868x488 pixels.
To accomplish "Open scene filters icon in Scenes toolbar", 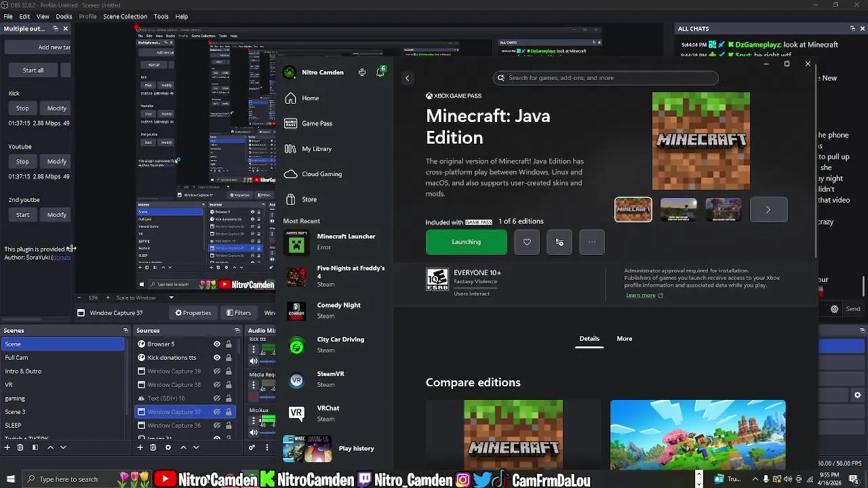I will pyautogui.click(x=35, y=447).
